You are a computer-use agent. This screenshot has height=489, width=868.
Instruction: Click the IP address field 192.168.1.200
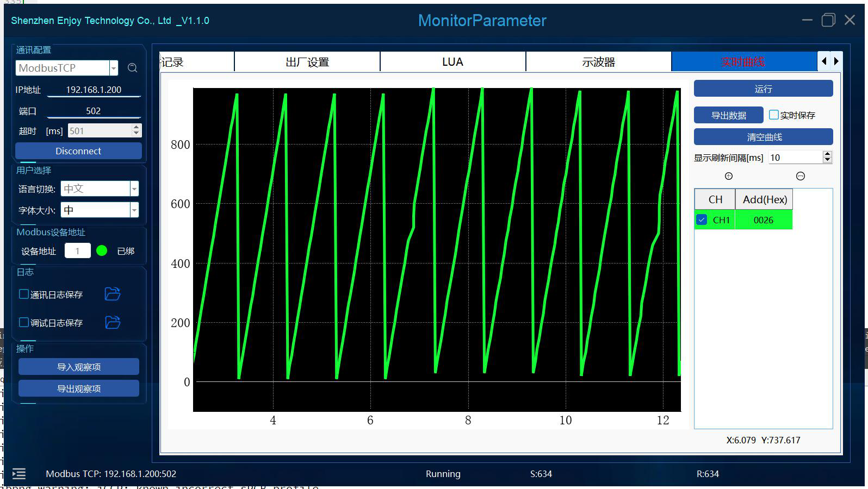[94, 90]
